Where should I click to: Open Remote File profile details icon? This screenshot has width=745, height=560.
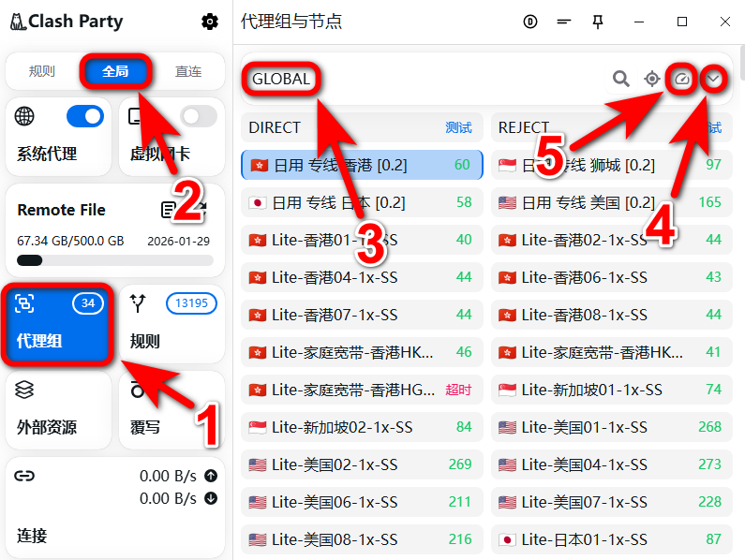click(x=168, y=210)
